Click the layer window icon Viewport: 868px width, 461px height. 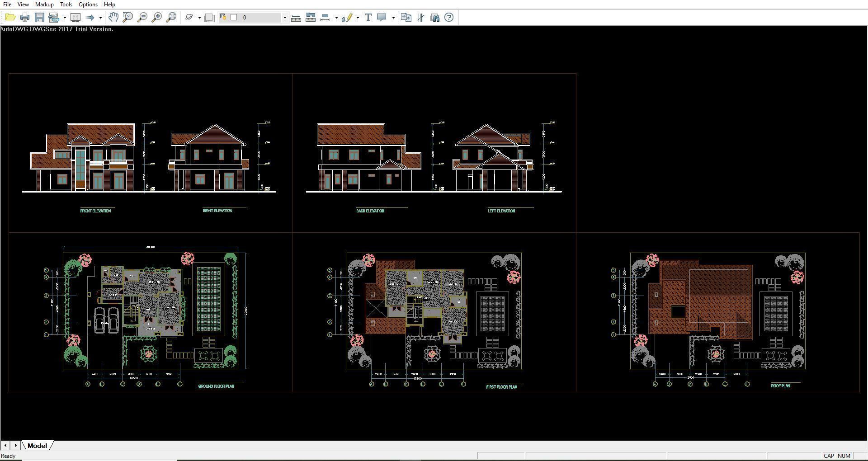tap(209, 18)
